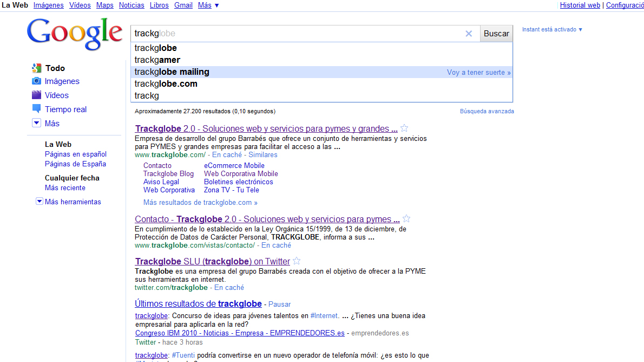Open Últimos resultados de trackglobe
The height and width of the screenshot is (362, 644).
pyautogui.click(x=199, y=304)
